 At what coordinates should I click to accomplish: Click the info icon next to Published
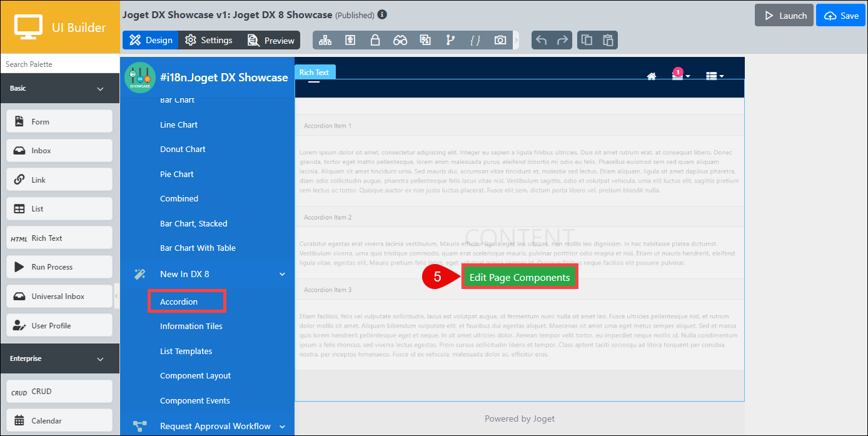tap(382, 14)
